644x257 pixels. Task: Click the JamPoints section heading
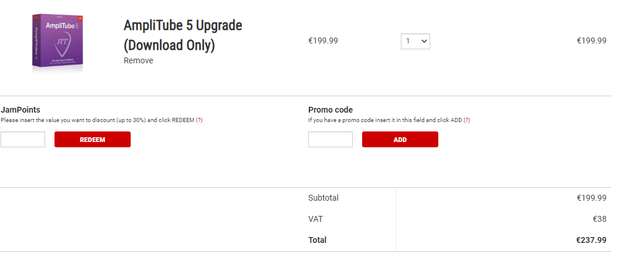[21, 110]
